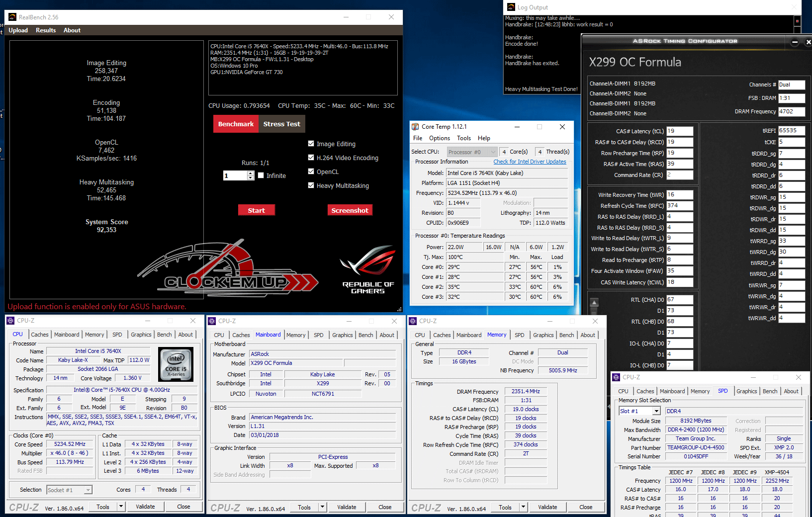Open Check for Intel Driver Updates link
Screen dimensions: 812x517
coord(530,162)
